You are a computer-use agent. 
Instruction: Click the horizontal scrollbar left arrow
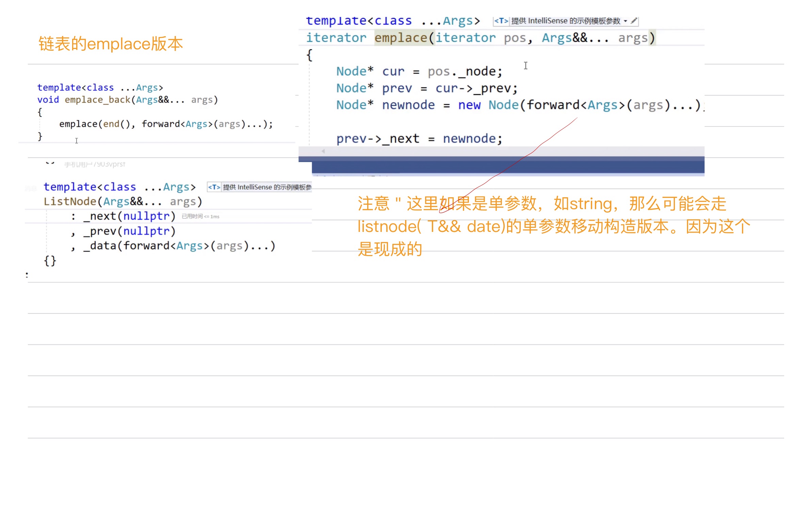point(323,151)
